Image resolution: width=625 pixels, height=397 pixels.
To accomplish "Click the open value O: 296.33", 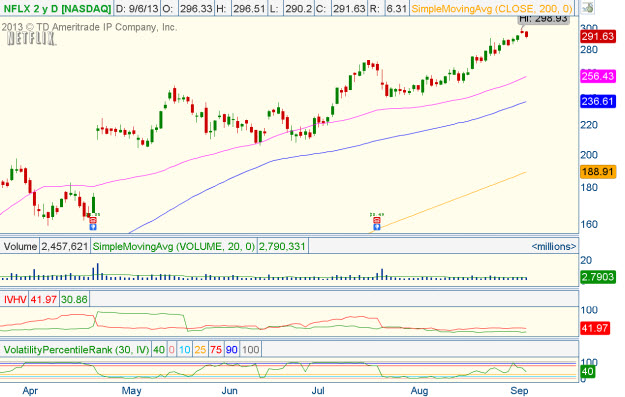I will [187, 8].
